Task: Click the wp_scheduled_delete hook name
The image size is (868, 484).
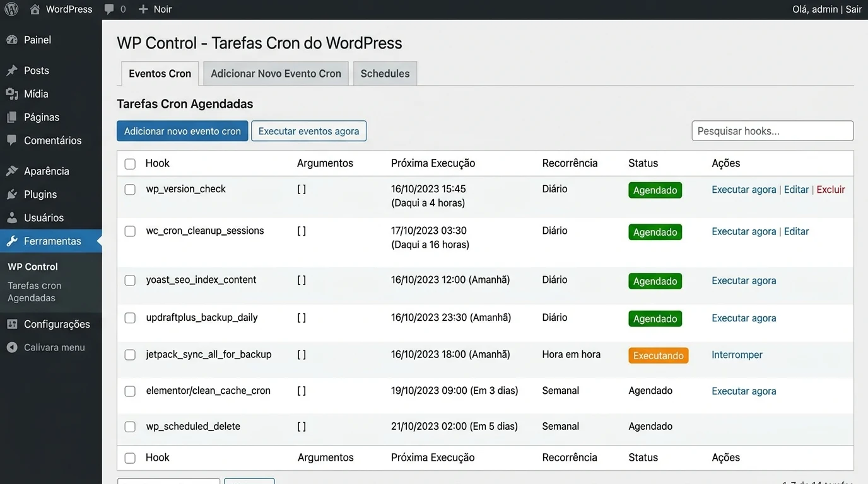Action: pos(193,427)
